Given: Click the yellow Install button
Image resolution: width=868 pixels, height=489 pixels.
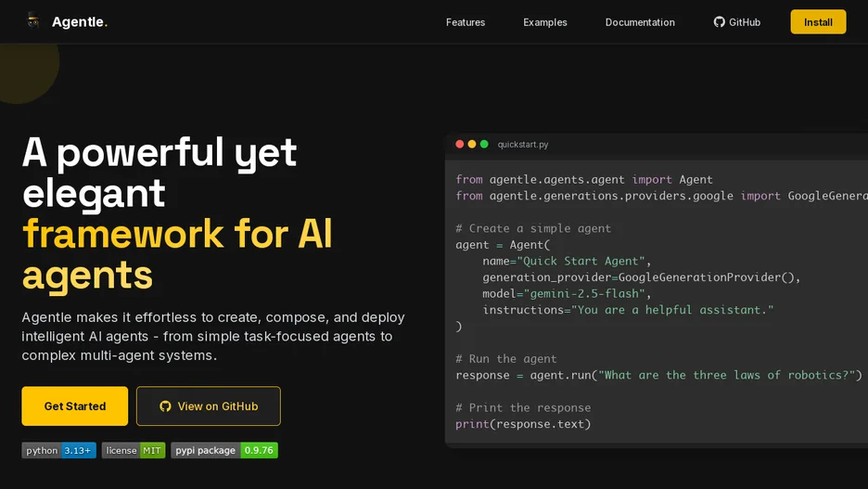Looking at the screenshot, I should (818, 22).
